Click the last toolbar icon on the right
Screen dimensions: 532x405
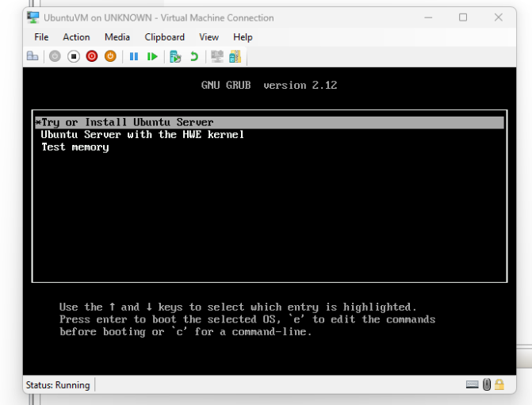tap(235, 56)
